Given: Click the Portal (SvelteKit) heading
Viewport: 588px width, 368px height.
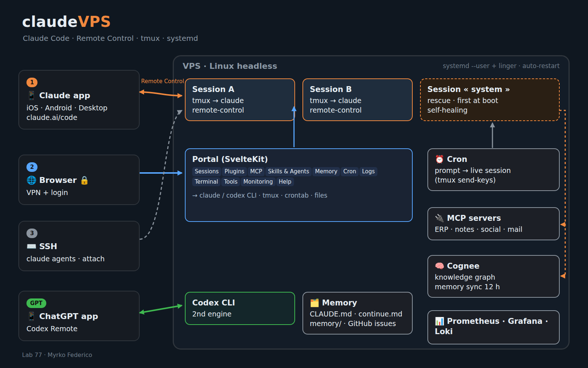Looking at the screenshot, I should [x=230, y=159].
